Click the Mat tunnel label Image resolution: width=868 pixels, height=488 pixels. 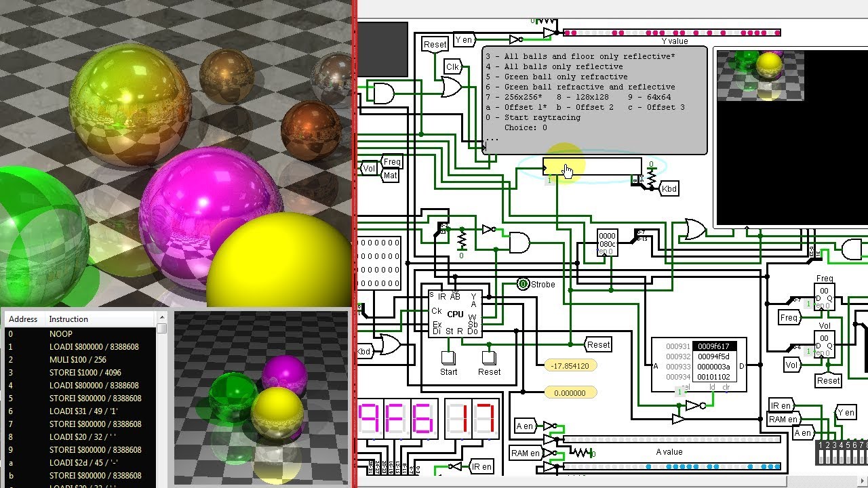391,175
